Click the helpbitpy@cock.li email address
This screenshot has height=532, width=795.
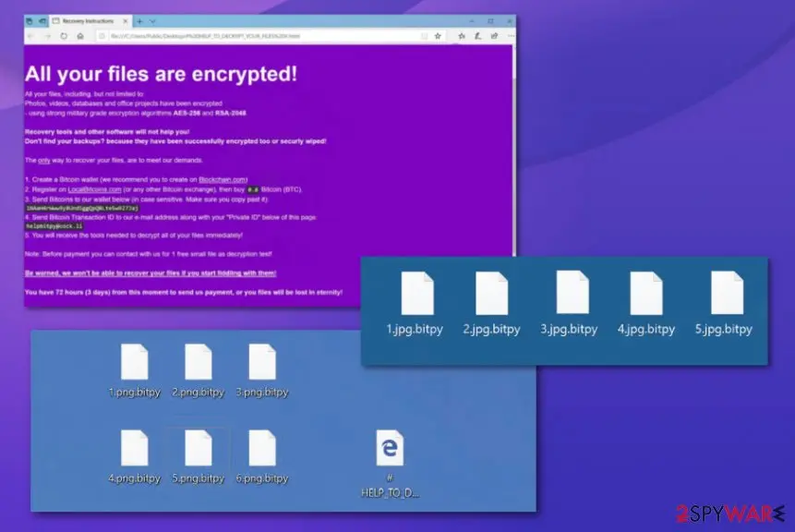click(x=54, y=226)
